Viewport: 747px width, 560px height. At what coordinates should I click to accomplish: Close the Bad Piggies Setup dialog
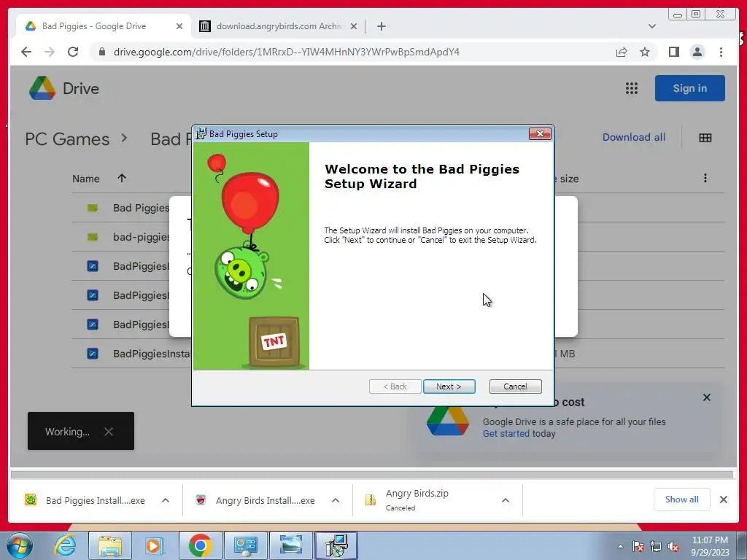[541, 134]
